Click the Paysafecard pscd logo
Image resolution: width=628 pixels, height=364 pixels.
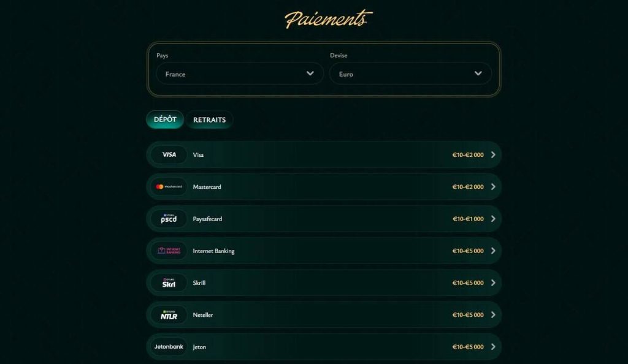(x=169, y=219)
